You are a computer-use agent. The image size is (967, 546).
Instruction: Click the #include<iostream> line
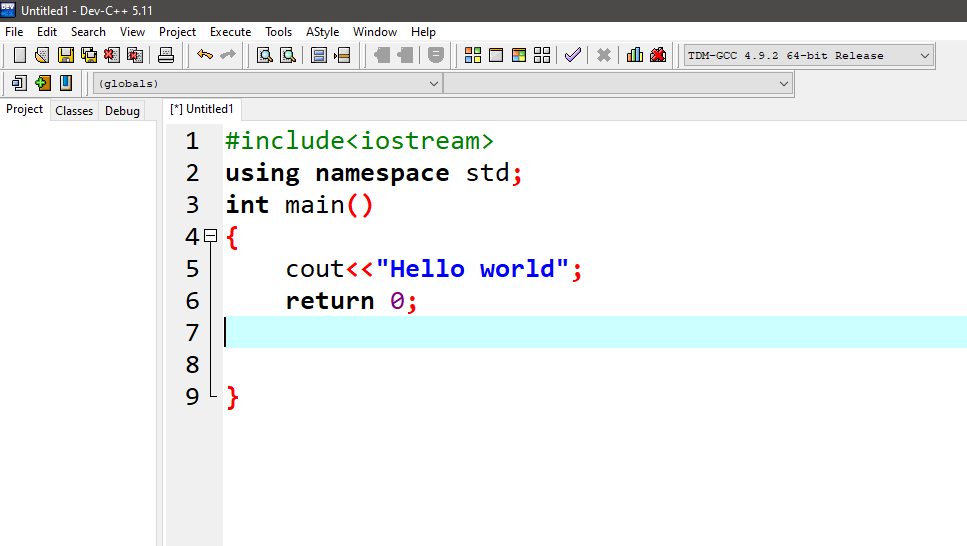click(360, 141)
